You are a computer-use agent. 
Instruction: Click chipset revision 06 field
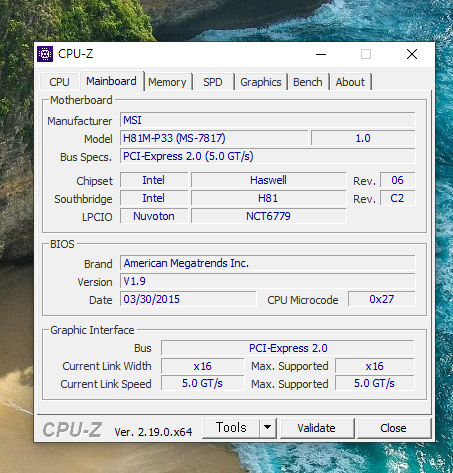point(398,180)
